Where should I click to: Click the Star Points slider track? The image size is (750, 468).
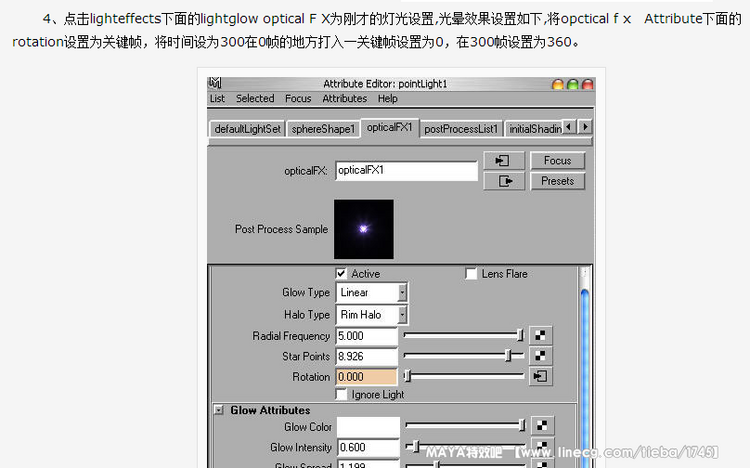point(463,356)
